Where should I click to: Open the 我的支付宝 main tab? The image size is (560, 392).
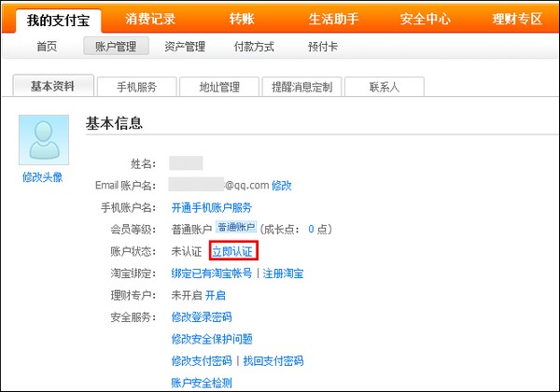click(x=58, y=20)
